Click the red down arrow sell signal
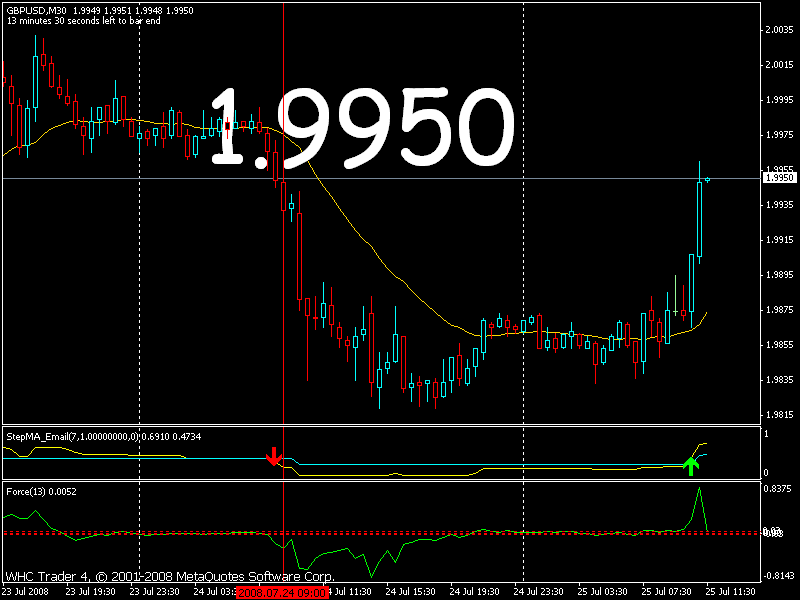The width and height of the screenshot is (800, 600). (274, 456)
